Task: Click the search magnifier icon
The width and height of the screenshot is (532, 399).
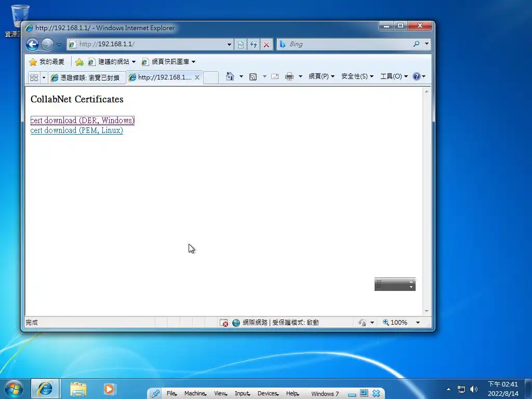Action: point(416,44)
